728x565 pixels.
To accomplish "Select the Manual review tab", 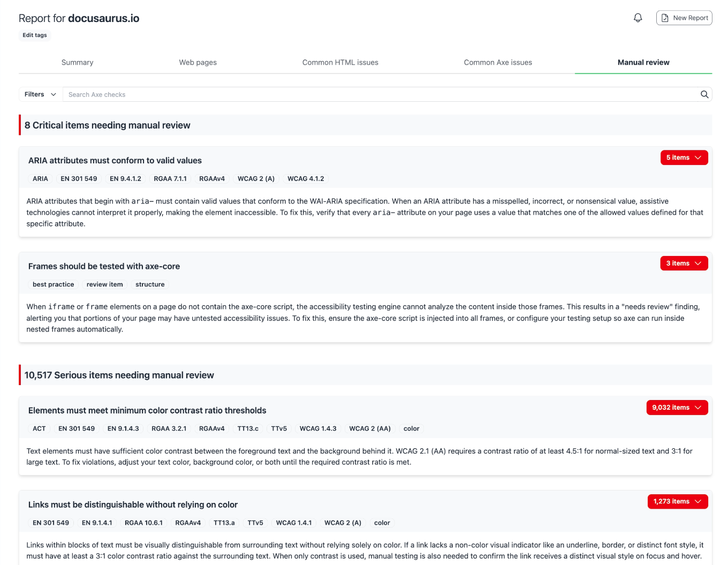I will tap(643, 63).
